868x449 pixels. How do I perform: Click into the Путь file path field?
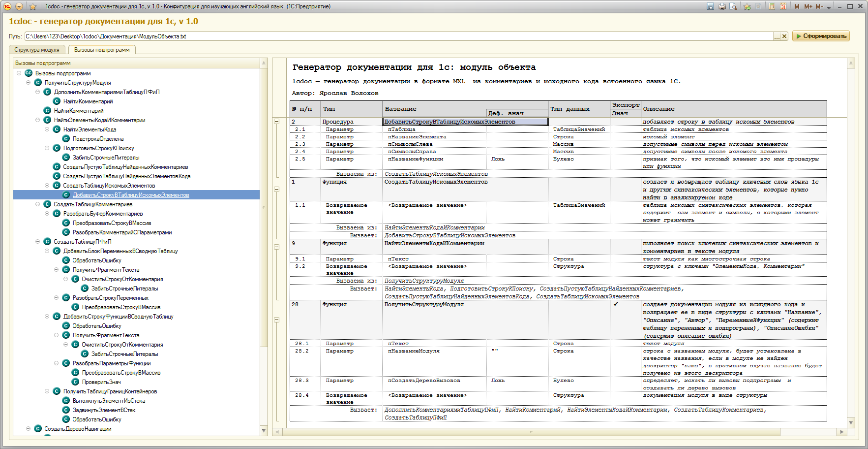(x=398, y=36)
